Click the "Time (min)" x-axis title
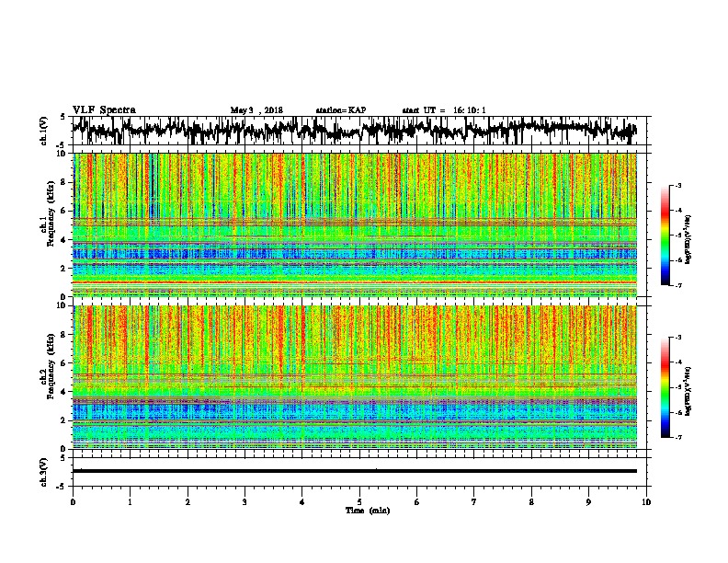The height and width of the screenshot is (563, 728). (368, 511)
